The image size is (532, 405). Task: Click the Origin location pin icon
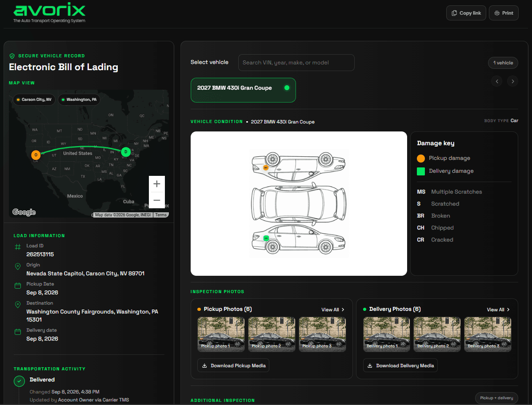click(x=18, y=266)
